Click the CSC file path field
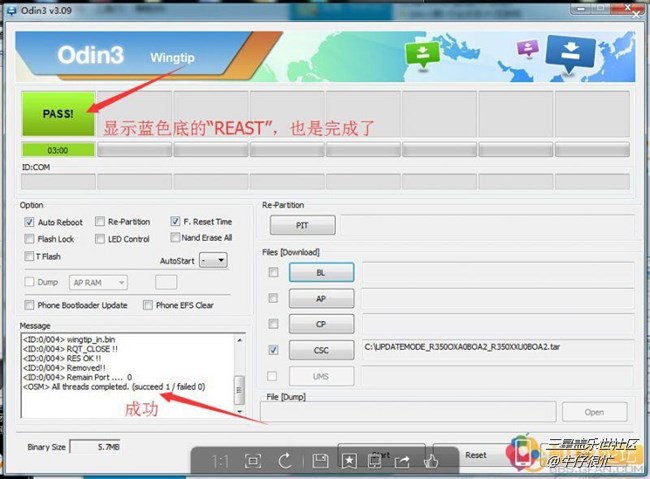This screenshot has width=650, height=479. tap(495, 349)
